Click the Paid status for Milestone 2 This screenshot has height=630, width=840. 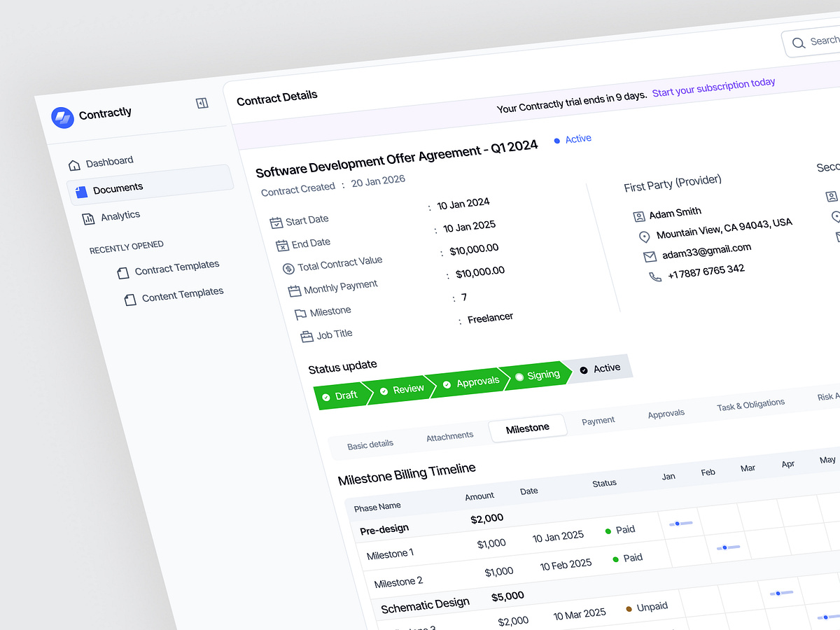click(x=628, y=558)
